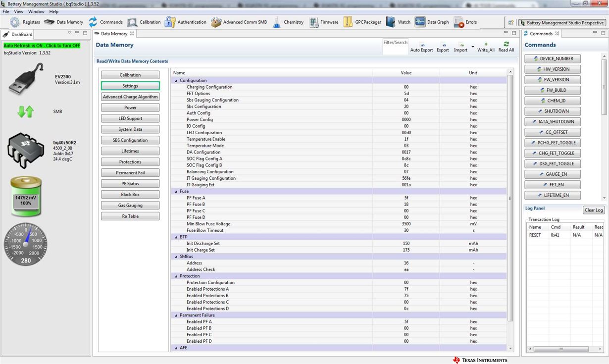Collapse the Permanent Failure group
Image resolution: width=609 pixels, height=364 pixels.
(x=176, y=315)
